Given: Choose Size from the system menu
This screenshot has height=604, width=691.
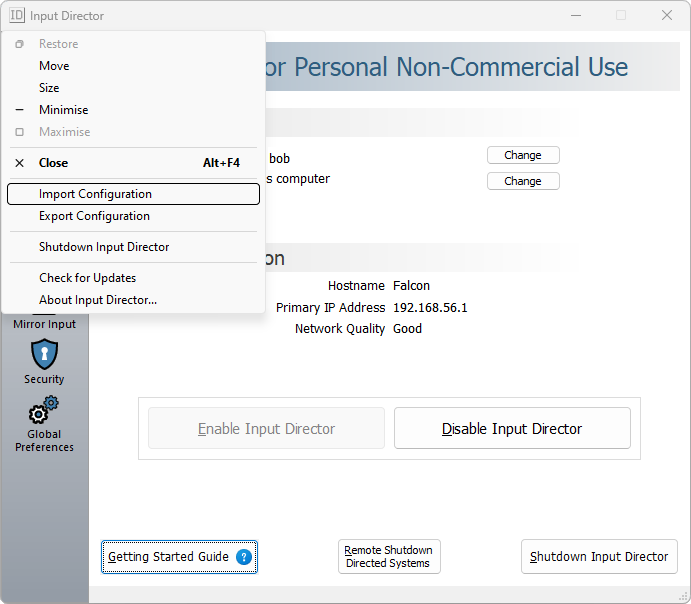Looking at the screenshot, I should tap(49, 88).
